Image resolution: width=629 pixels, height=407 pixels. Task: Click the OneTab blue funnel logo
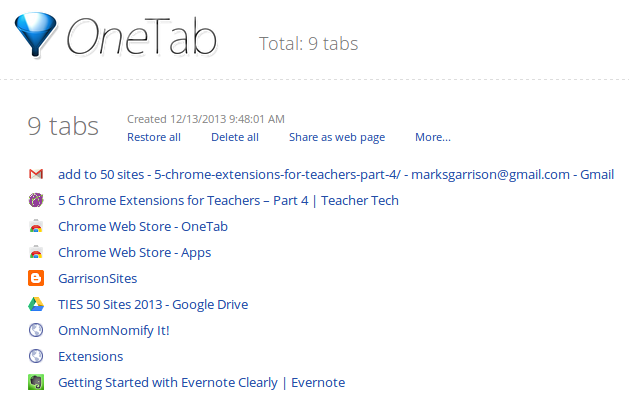[x=35, y=34]
